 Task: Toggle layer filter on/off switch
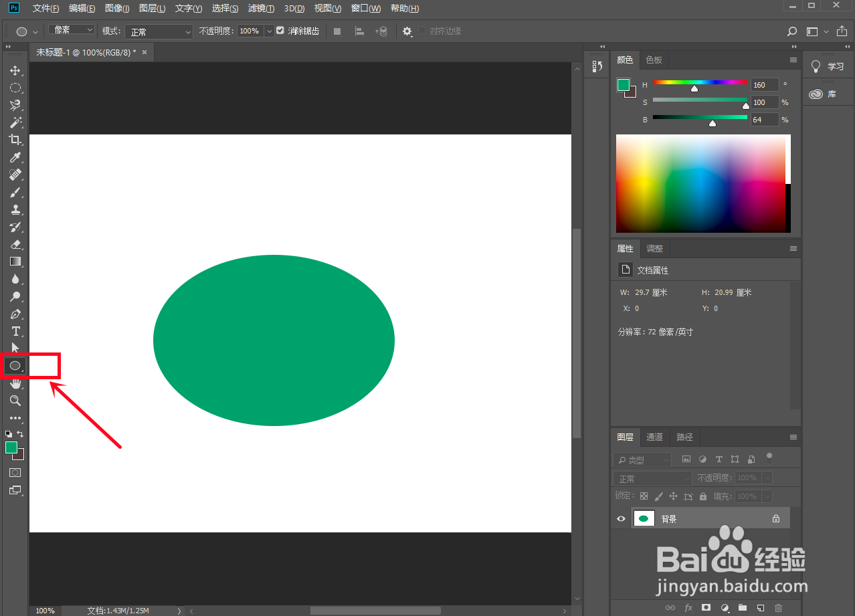pos(769,458)
